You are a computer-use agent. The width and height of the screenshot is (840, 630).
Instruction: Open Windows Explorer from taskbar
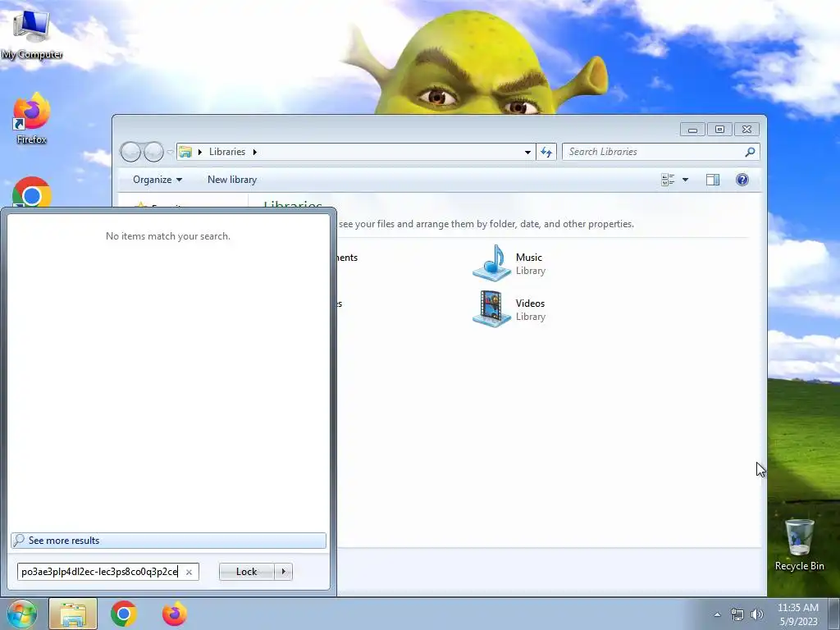73,614
